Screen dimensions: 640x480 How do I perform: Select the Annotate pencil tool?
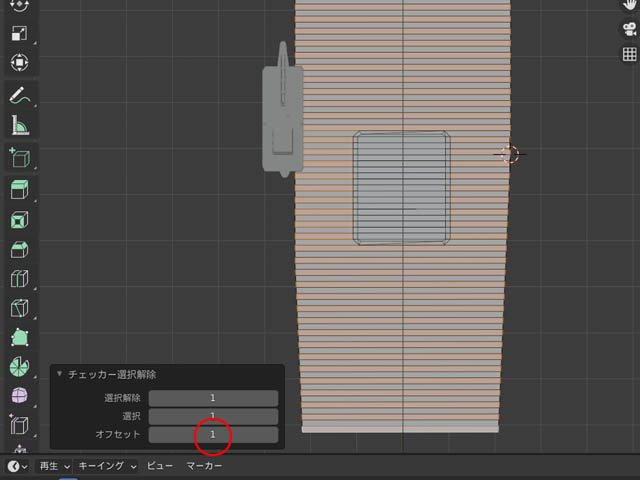tap(19, 96)
